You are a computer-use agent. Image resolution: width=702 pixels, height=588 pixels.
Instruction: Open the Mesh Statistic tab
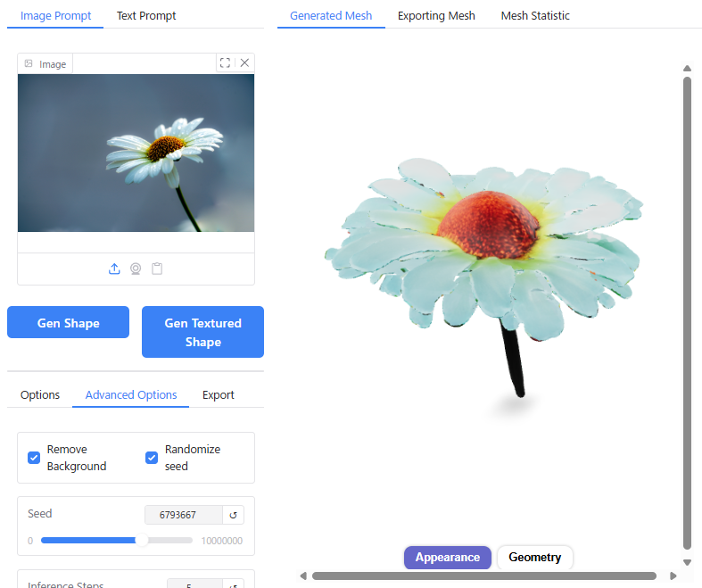[x=535, y=16]
